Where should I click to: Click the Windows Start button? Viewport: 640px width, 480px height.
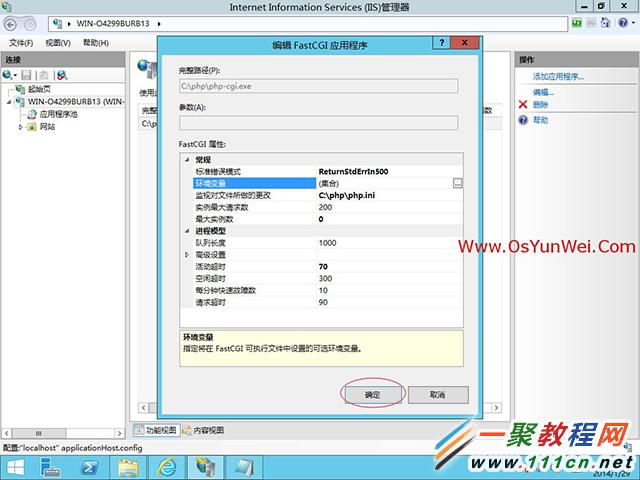[x=16, y=468]
